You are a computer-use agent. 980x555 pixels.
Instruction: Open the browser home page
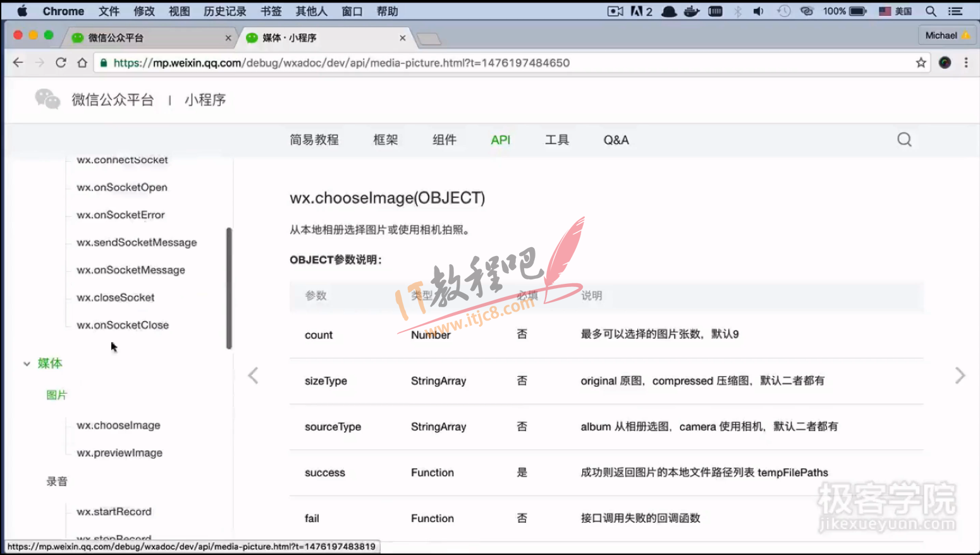pos(82,63)
